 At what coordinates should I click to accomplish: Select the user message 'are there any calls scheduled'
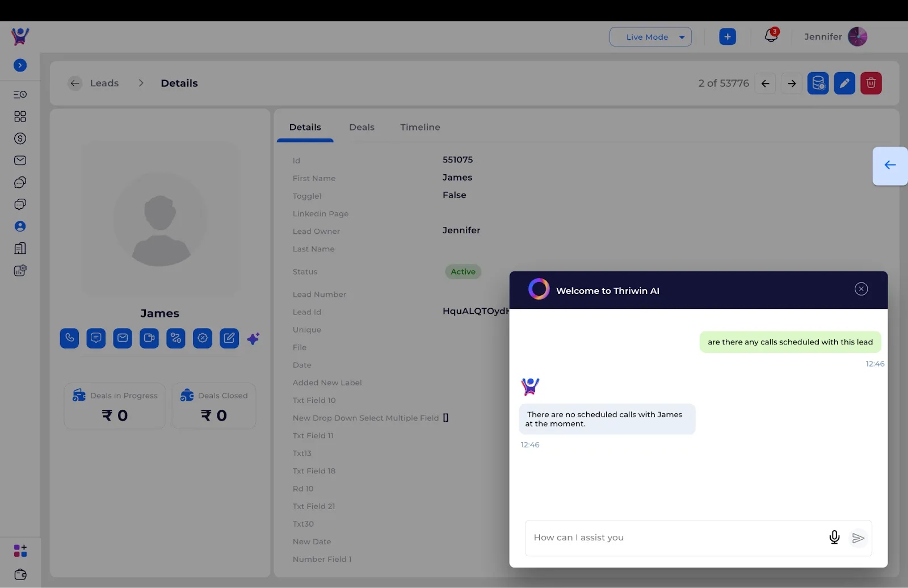point(790,342)
